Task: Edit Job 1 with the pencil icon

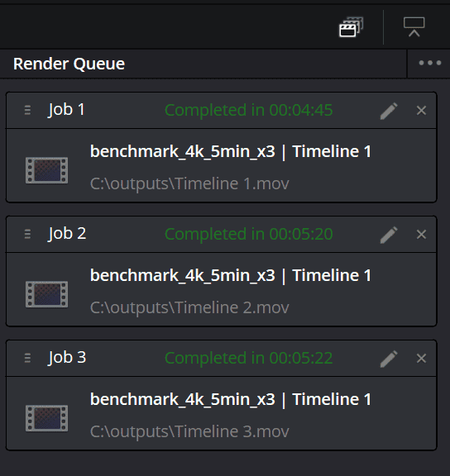Action: (389, 111)
